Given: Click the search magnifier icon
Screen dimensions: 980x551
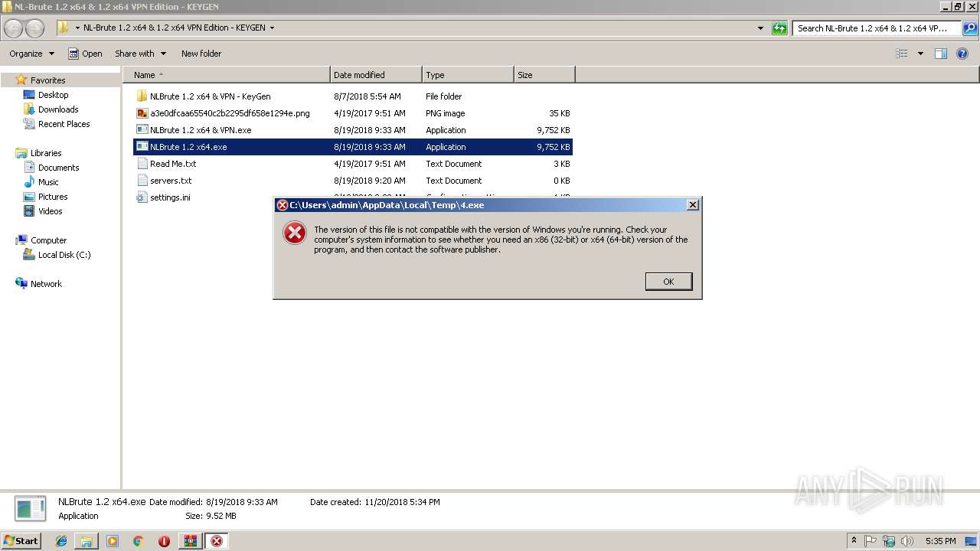Looking at the screenshot, I should coord(970,28).
